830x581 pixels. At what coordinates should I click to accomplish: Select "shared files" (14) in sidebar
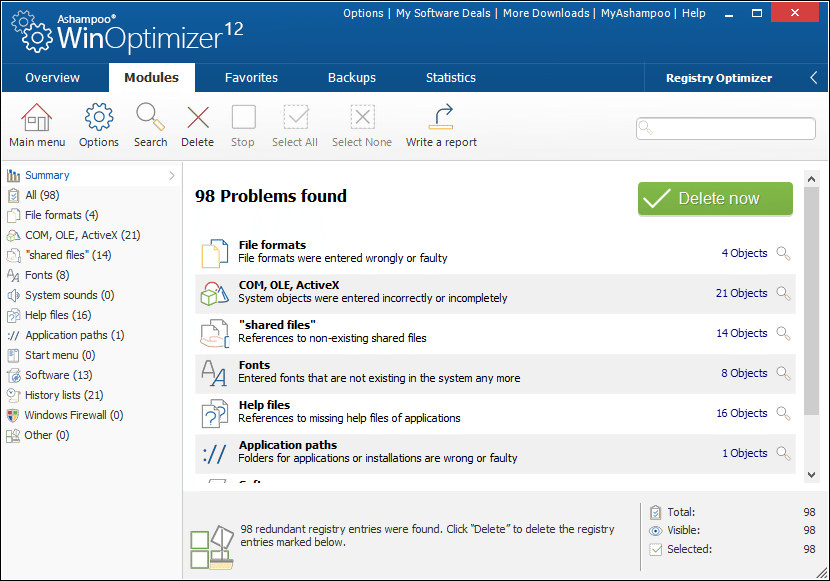(68, 255)
